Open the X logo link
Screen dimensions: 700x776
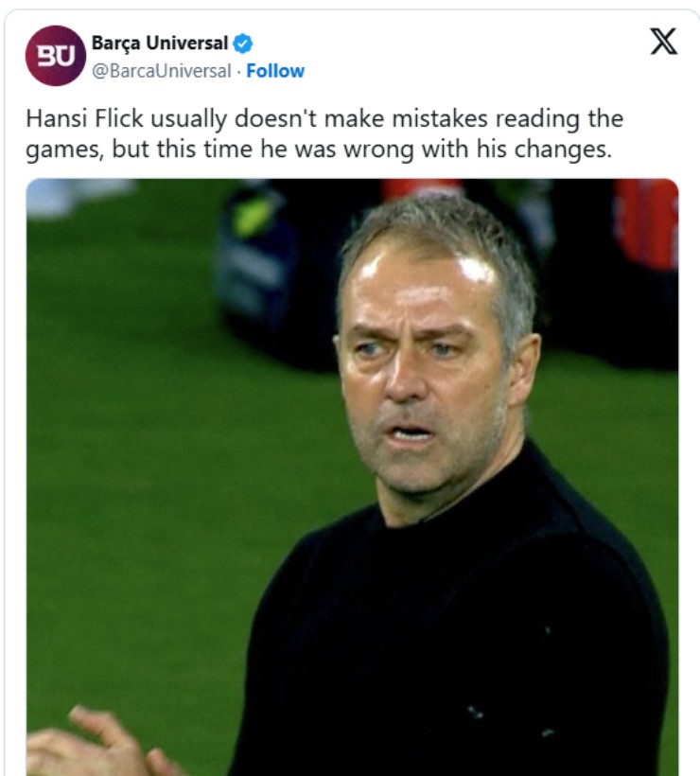coord(663,42)
